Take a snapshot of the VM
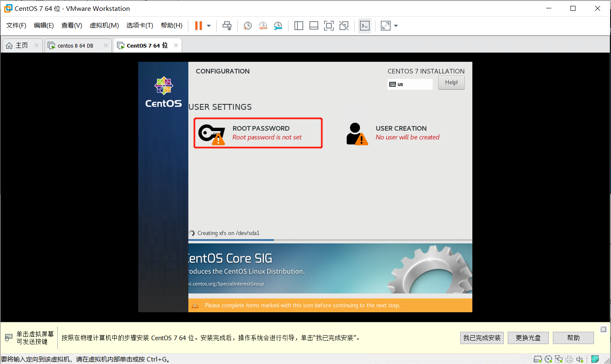The width and height of the screenshot is (611, 364). 248,26
